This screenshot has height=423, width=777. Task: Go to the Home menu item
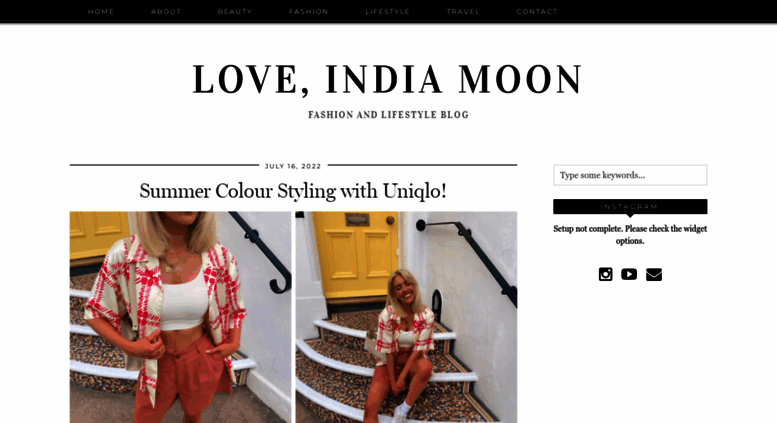[101, 11]
